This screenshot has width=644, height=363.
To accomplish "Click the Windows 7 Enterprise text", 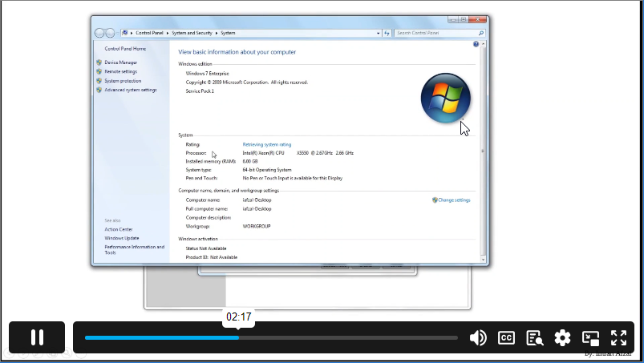I will (208, 74).
